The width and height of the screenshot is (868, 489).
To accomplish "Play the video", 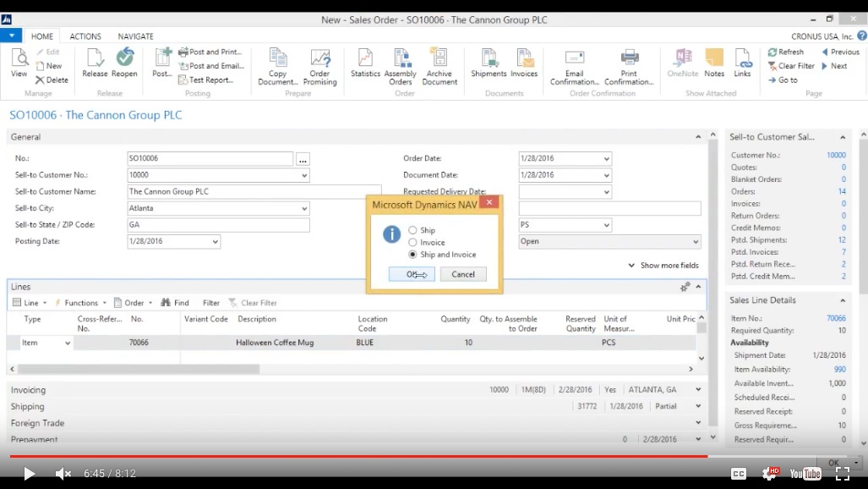I will [x=29, y=474].
